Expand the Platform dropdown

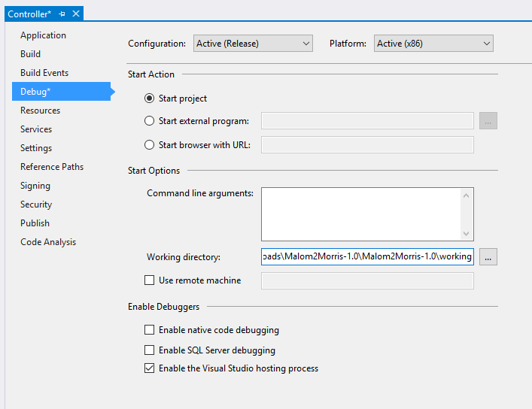tap(433, 44)
